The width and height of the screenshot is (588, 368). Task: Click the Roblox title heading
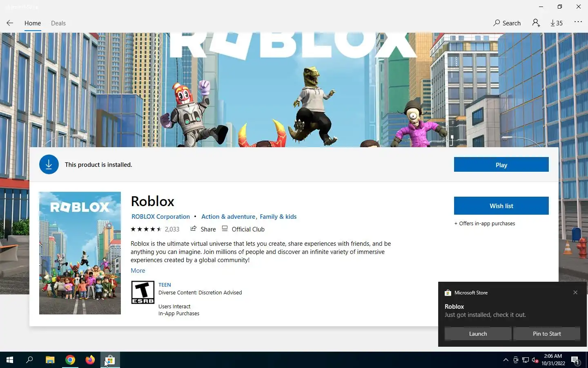click(x=153, y=201)
